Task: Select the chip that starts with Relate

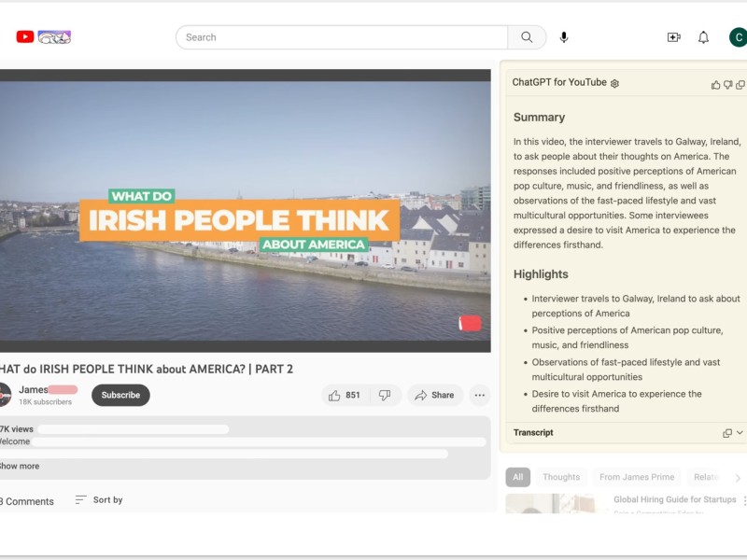Action: (x=706, y=477)
